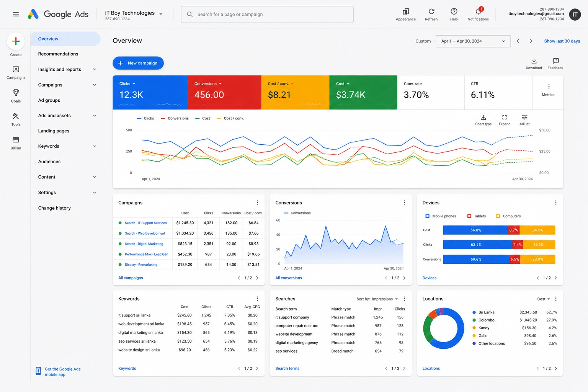Image resolution: width=588 pixels, height=392 pixels.
Task: Open Billing card icon
Action: [16, 143]
